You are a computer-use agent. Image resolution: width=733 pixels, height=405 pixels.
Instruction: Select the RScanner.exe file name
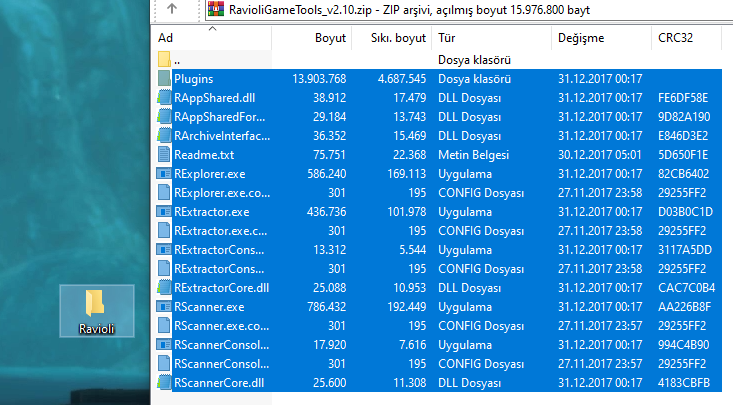coord(209,307)
